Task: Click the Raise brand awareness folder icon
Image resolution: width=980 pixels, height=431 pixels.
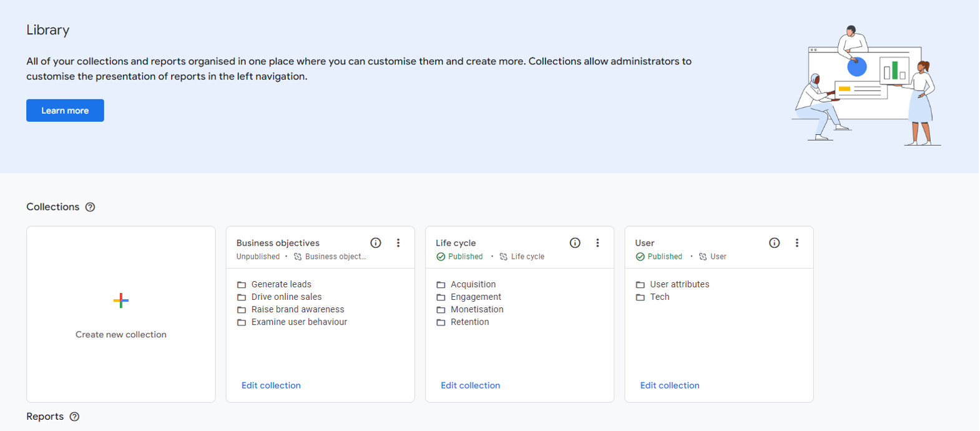Action: 242,310
